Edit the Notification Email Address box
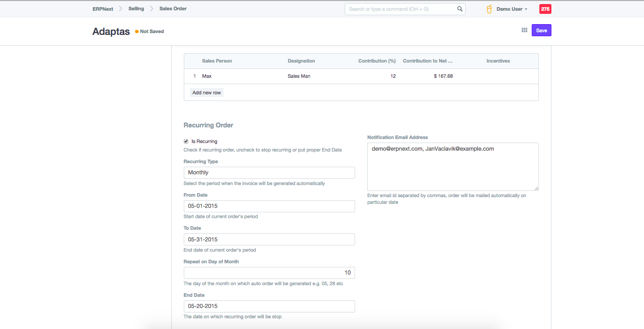This screenshot has width=644, height=329. pyautogui.click(x=453, y=166)
